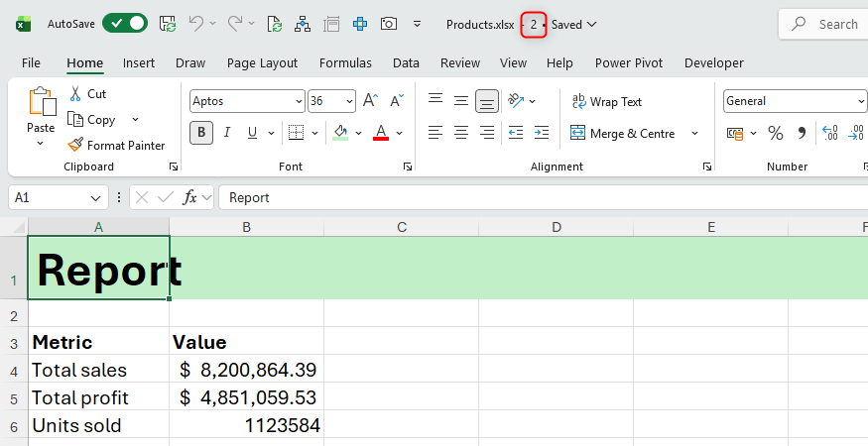Apply Accounting number format icon
This screenshot has height=446, width=868.
coord(735,134)
